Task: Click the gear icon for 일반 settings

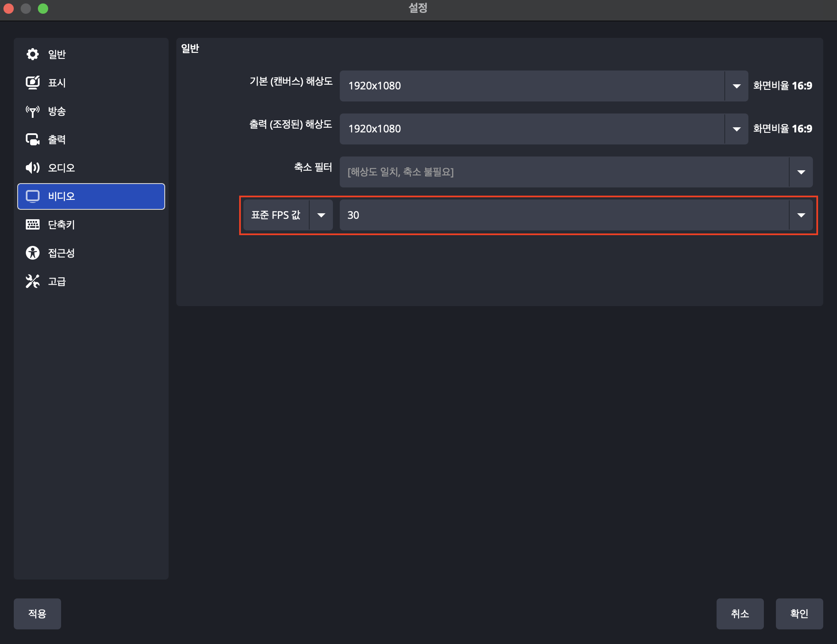Action: point(33,54)
